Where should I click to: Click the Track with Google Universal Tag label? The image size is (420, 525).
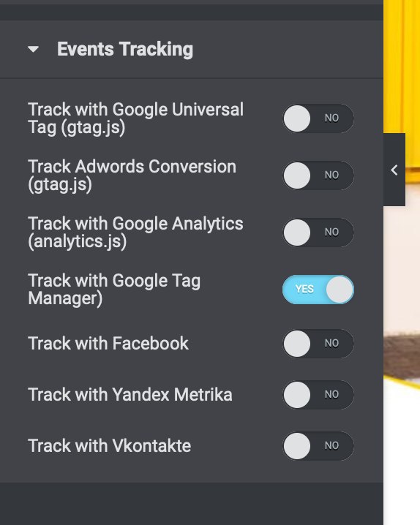coord(135,118)
